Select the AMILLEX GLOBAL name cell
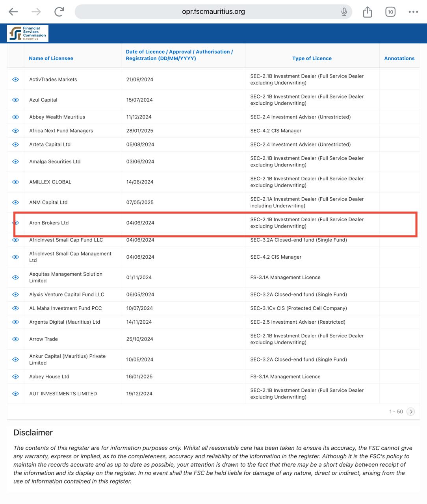427x504 pixels. tap(50, 182)
